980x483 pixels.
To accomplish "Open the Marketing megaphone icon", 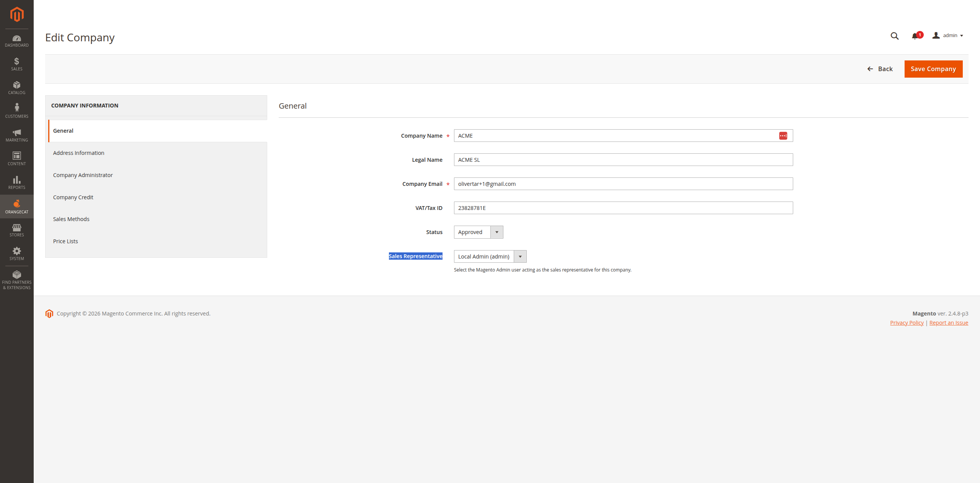I will click(x=16, y=135).
